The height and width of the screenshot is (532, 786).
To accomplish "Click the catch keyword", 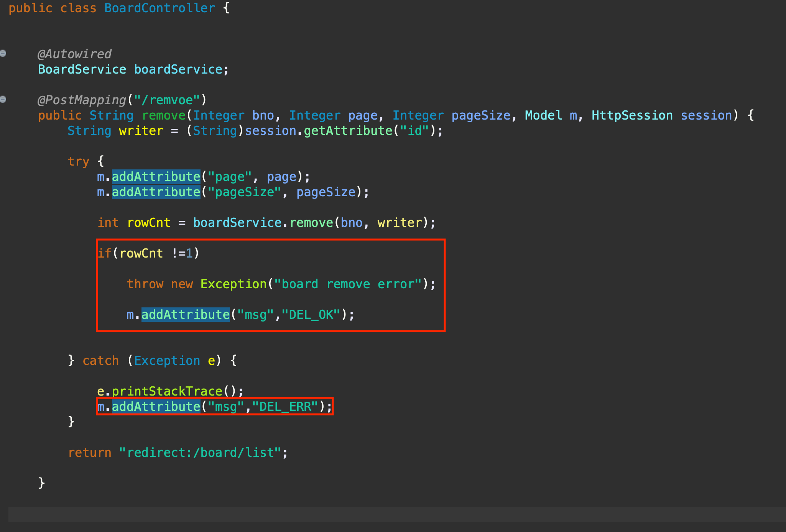I will [100, 361].
